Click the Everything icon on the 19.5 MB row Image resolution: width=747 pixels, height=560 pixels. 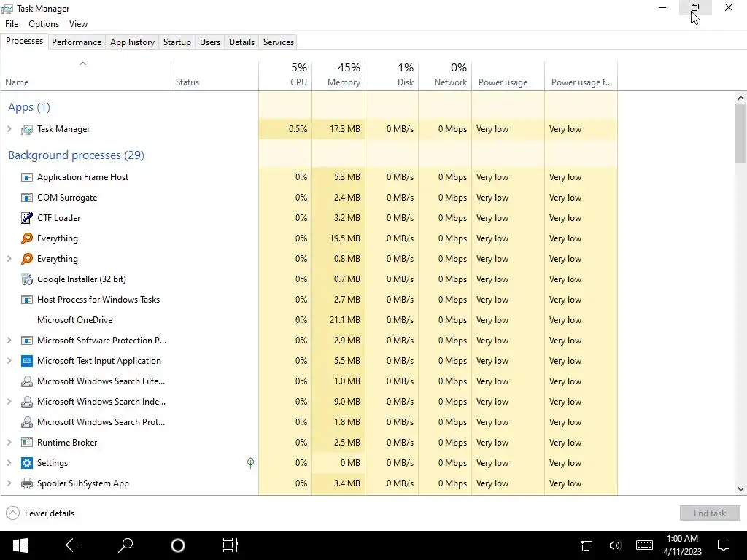point(27,238)
